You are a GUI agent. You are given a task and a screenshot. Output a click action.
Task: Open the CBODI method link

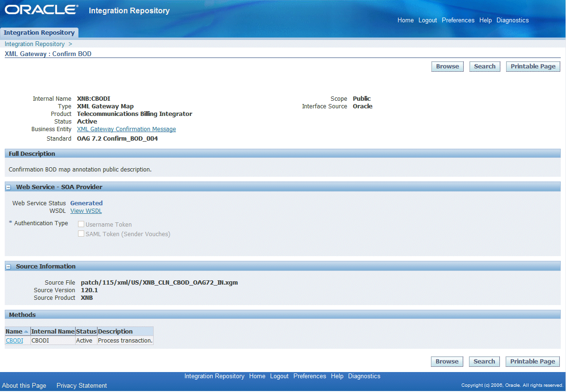tap(14, 340)
